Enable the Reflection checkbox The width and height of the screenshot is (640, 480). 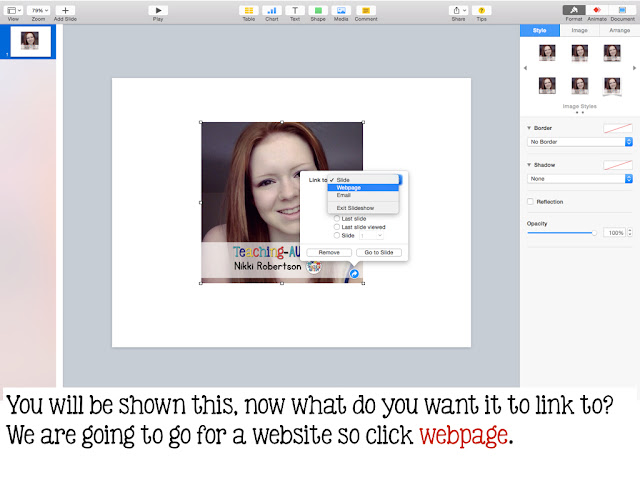(530, 202)
